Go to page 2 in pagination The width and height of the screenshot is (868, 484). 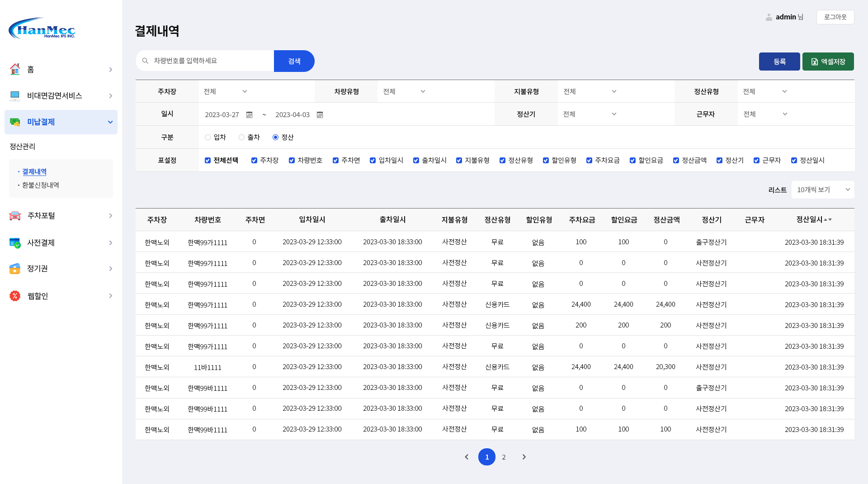[504, 457]
